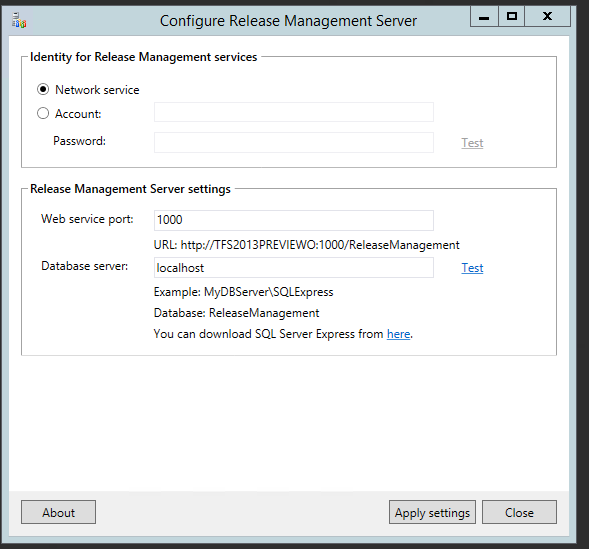Test the Database server connection link

(472, 268)
